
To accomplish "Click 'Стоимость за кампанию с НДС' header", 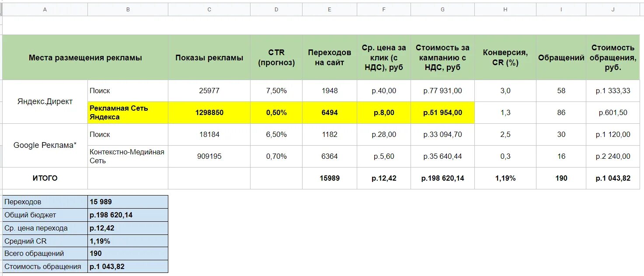I will point(442,57).
